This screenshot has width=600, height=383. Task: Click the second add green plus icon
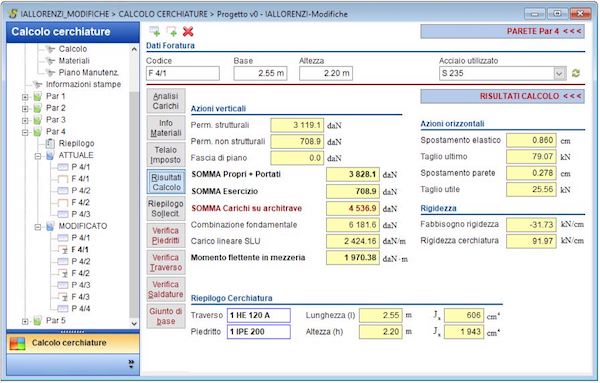coord(171,31)
